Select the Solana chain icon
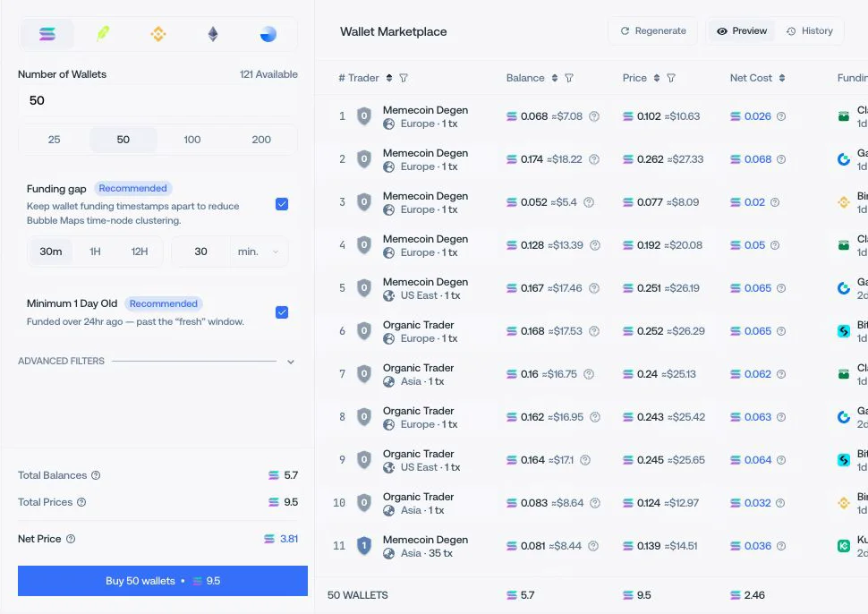Viewport: 868px width, 614px height. click(47, 34)
